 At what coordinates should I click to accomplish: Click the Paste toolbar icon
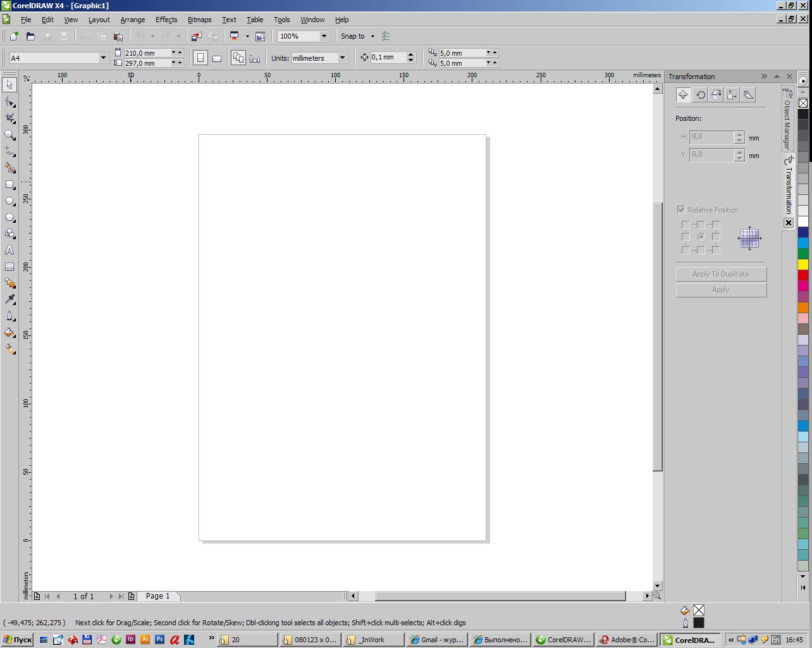pyautogui.click(x=118, y=36)
